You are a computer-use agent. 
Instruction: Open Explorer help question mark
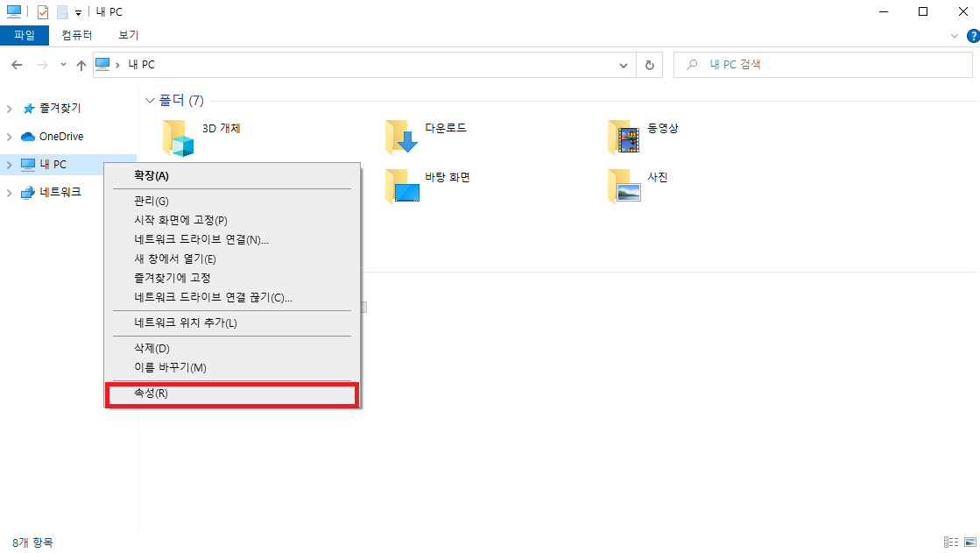(973, 36)
